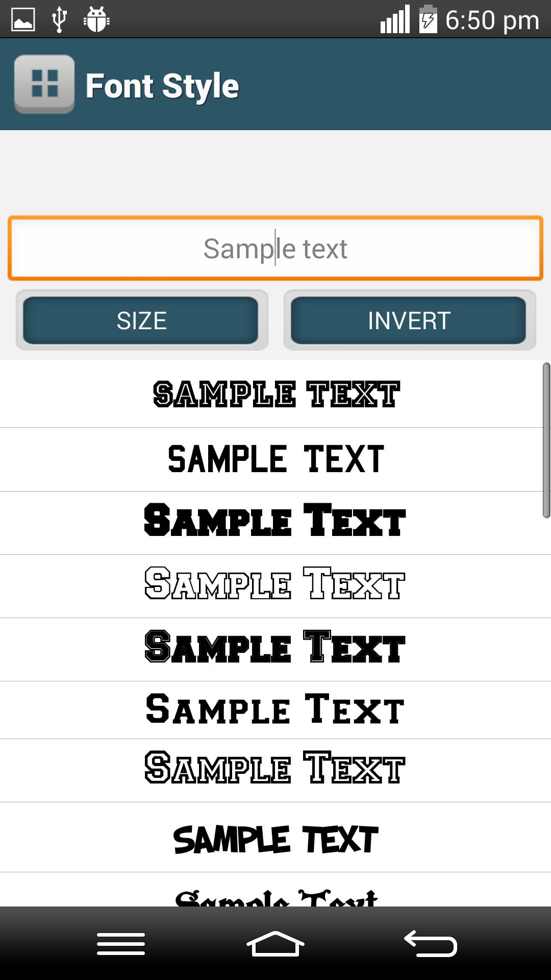The height and width of the screenshot is (980, 551).
Task: Pick the fourth hollow outline font sample
Action: click(275, 585)
